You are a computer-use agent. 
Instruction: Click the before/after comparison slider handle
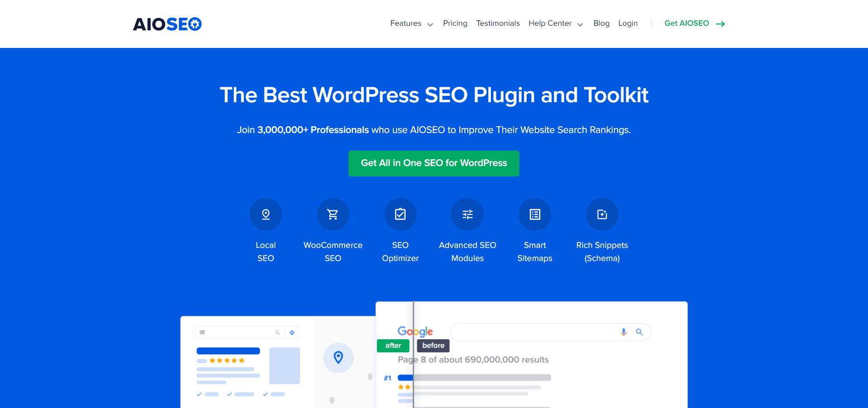click(413, 354)
